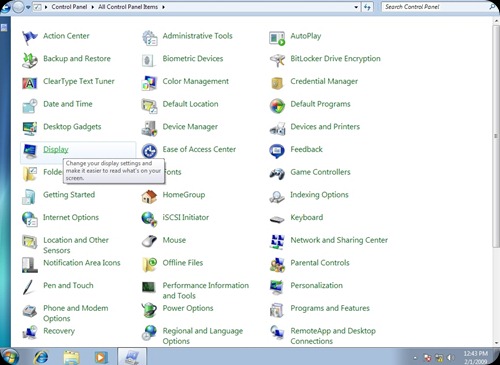Click the Default Programs icon

click(x=277, y=106)
